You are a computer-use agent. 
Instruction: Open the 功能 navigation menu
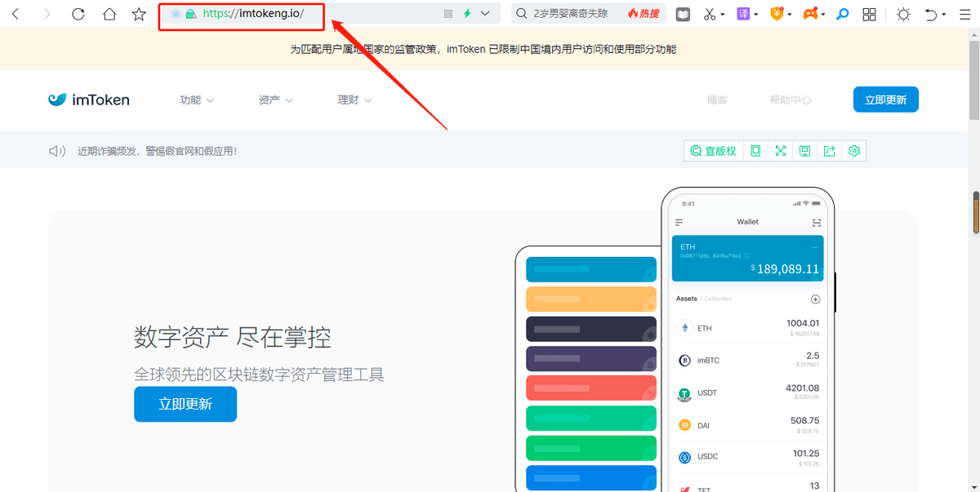[x=197, y=100]
